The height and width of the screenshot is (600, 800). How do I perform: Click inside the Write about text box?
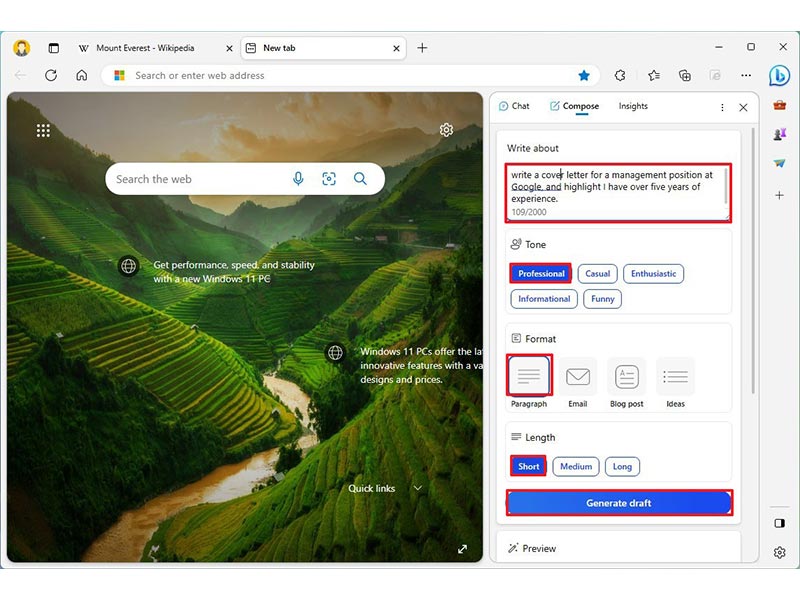coord(618,192)
